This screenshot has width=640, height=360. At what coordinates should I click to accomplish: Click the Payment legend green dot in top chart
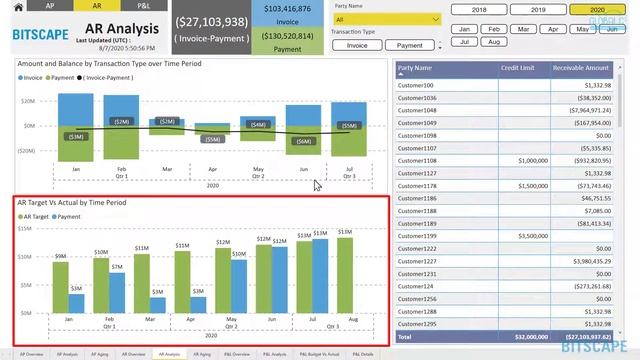click(48, 78)
